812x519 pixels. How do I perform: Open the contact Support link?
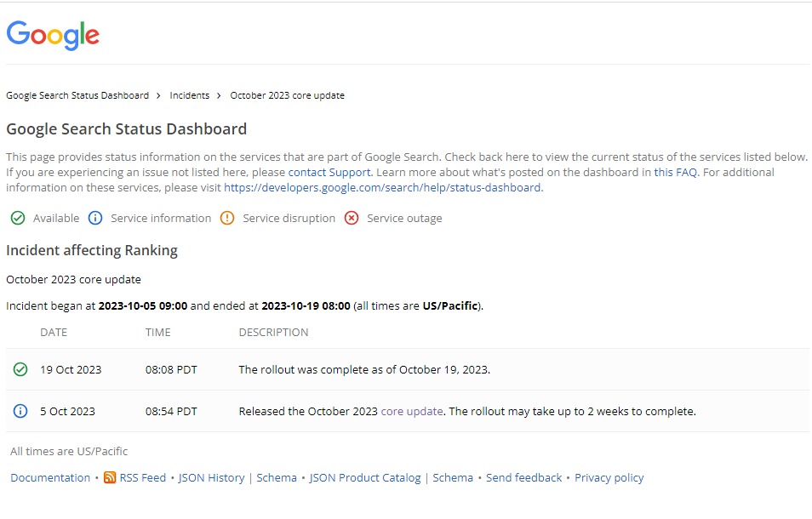click(329, 173)
